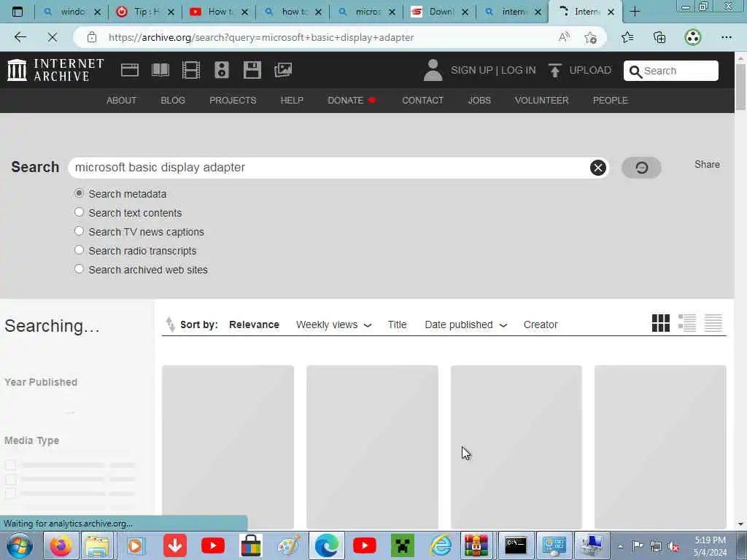View site information lock icon
Image resolution: width=747 pixels, height=560 pixels.
click(x=92, y=37)
